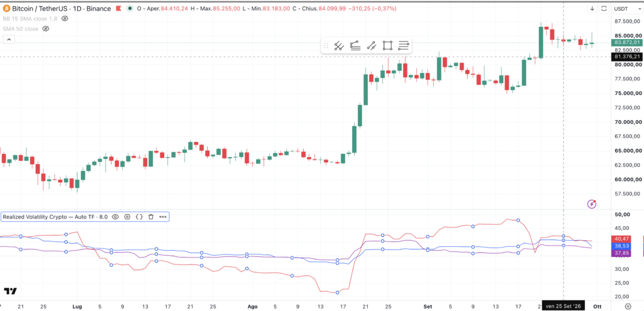The height and width of the screenshot is (311, 644).
Task: Click the 'ven 25 Set '26' date label
Action: [x=563, y=306]
